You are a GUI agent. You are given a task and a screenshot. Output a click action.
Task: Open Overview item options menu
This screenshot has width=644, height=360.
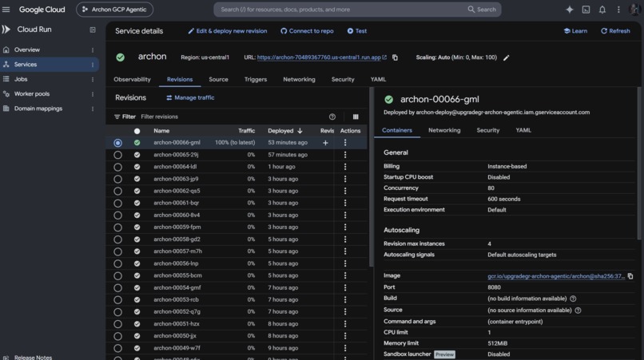tap(93, 50)
